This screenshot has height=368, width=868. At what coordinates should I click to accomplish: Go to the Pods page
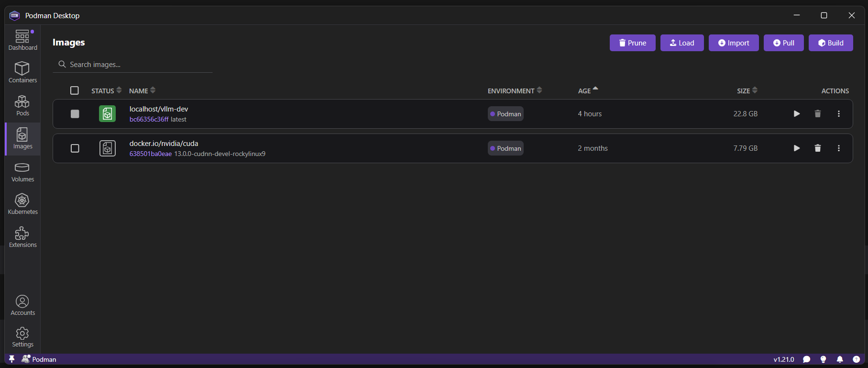(22, 105)
